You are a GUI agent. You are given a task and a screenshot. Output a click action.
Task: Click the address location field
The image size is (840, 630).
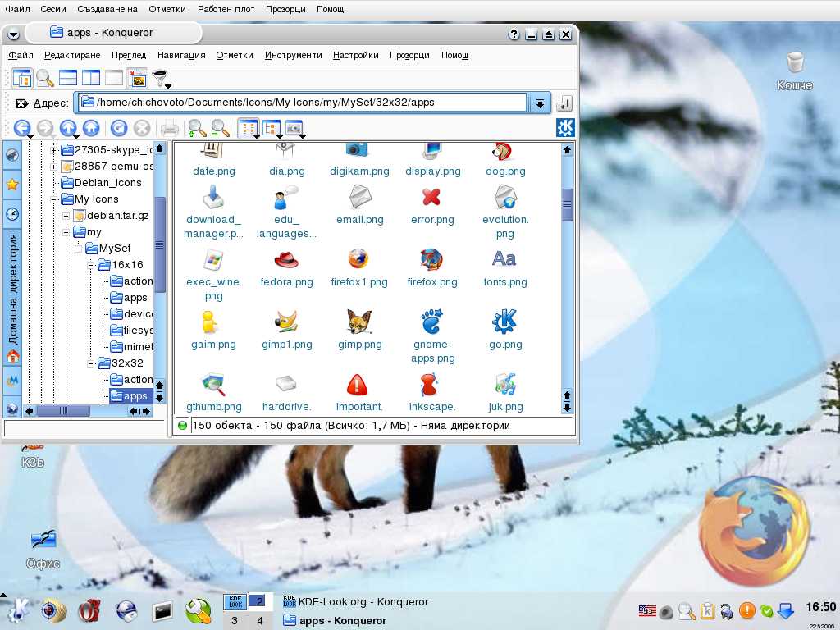(x=303, y=103)
